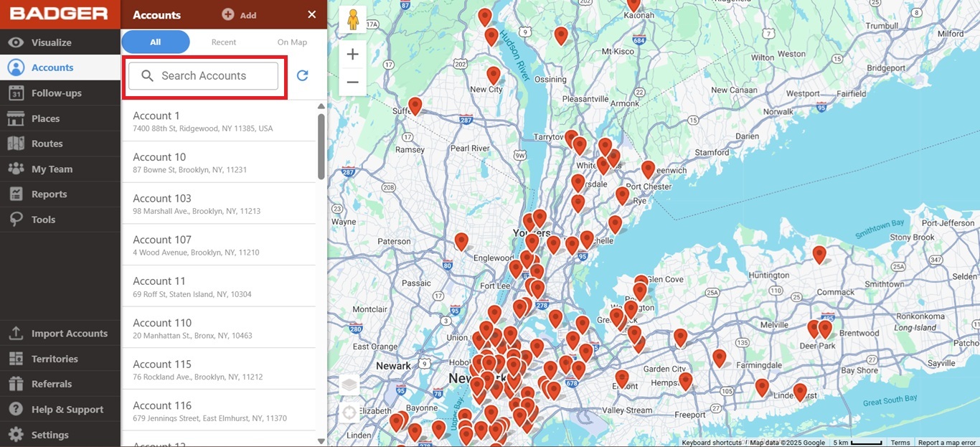
Task: Open My Team section
Action: point(60,169)
